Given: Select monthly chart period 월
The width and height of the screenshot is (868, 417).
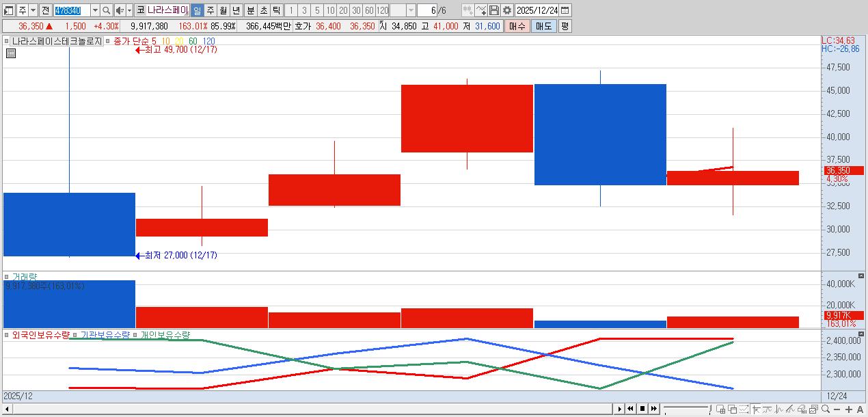Looking at the screenshot, I should (223, 10).
